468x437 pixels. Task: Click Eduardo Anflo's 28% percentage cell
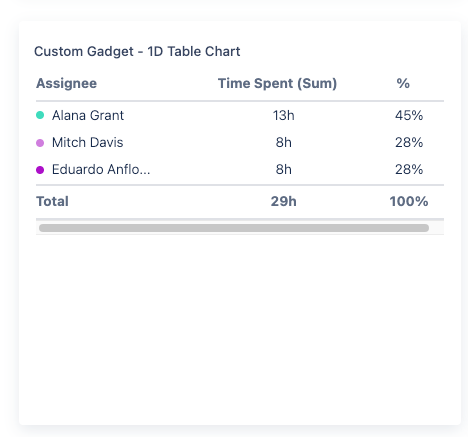[409, 170]
